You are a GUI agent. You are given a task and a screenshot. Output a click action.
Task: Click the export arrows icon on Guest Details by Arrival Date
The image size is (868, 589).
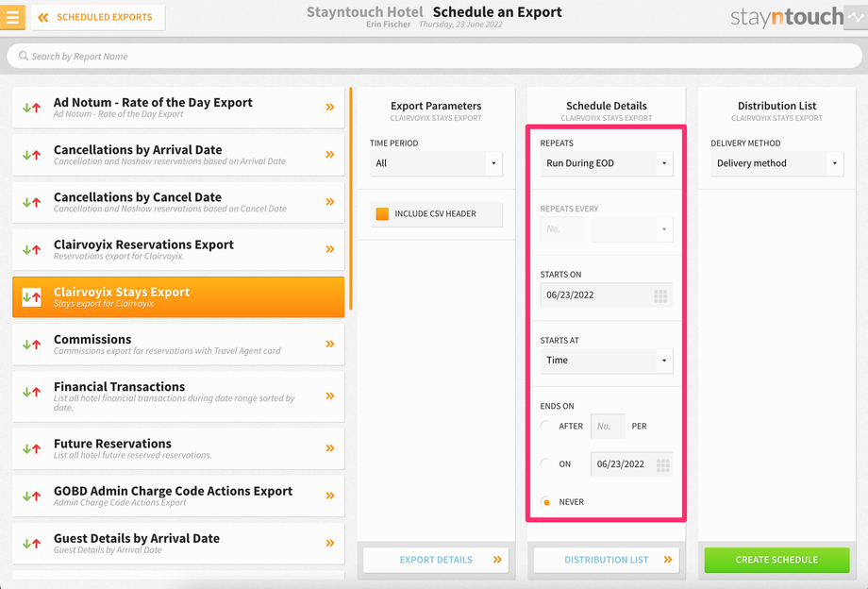pos(31,543)
